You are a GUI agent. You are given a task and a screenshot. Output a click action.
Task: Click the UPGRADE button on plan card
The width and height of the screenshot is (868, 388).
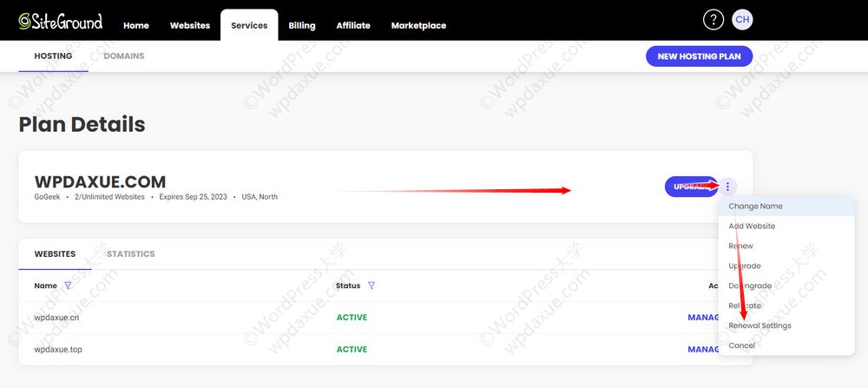pos(691,187)
